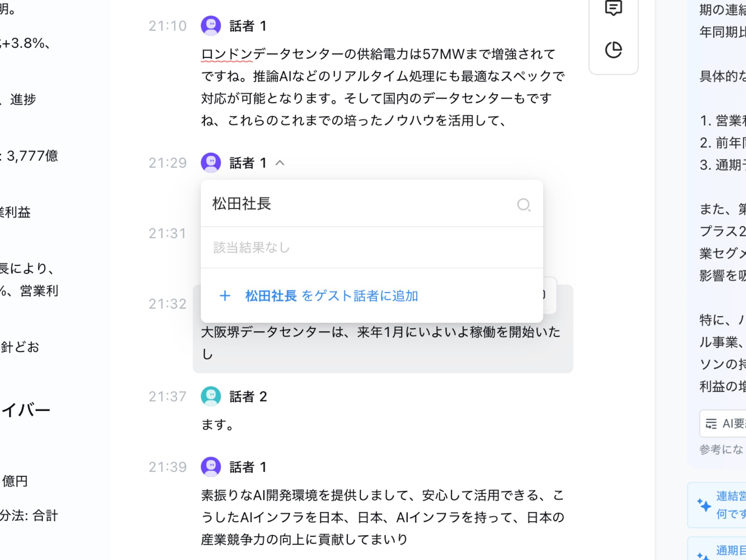Click the comment icon in the side toolbar
746x560 pixels.
pos(614,8)
